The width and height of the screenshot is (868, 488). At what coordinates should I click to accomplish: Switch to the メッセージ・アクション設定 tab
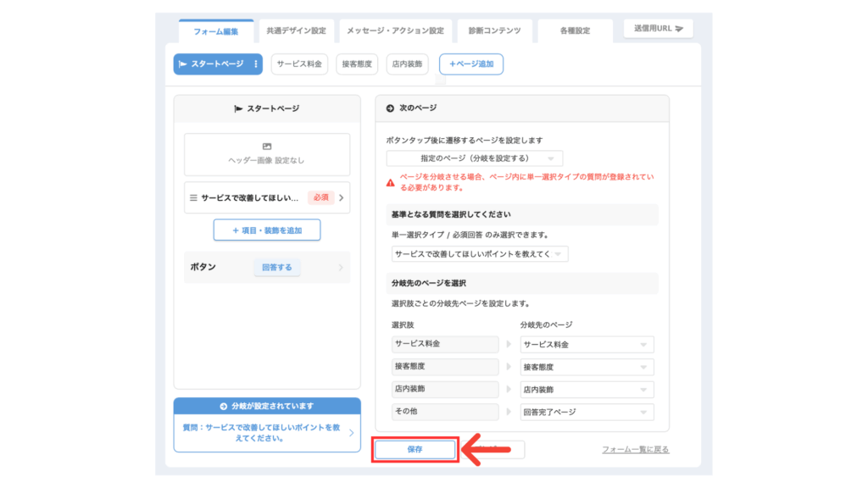(395, 30)
